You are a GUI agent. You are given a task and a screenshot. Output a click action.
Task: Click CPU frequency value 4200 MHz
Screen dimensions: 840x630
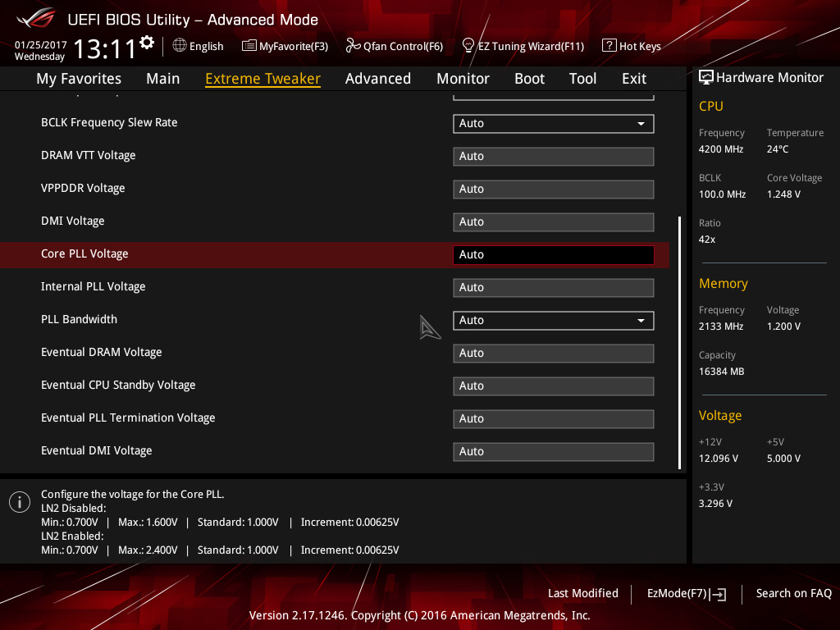pyautogui.click(x=721, y=149)
